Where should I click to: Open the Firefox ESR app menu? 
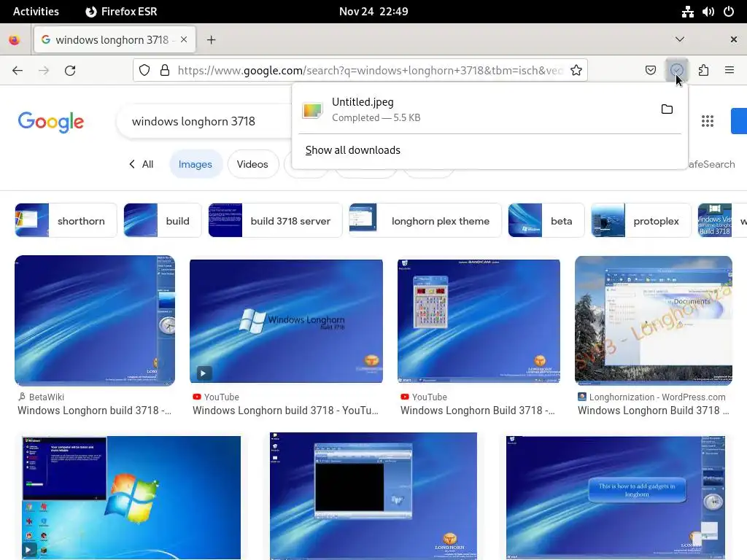pyautogui.click(x=122, y=12)
